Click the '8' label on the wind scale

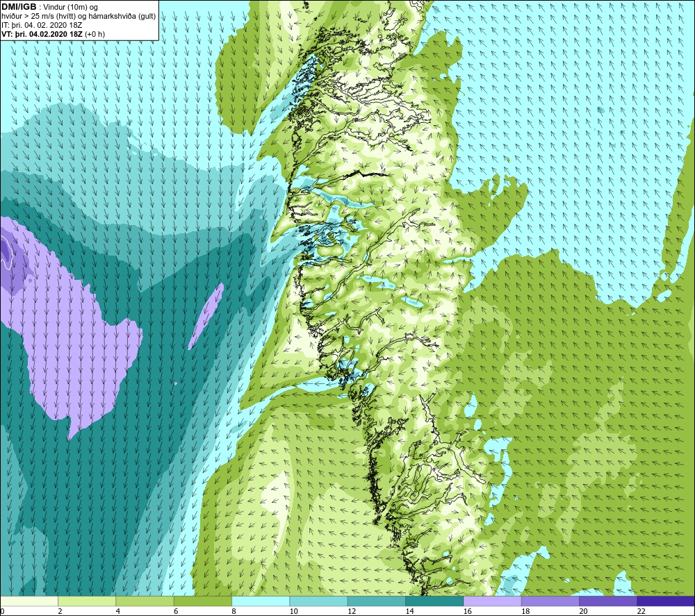coord(234,611)
